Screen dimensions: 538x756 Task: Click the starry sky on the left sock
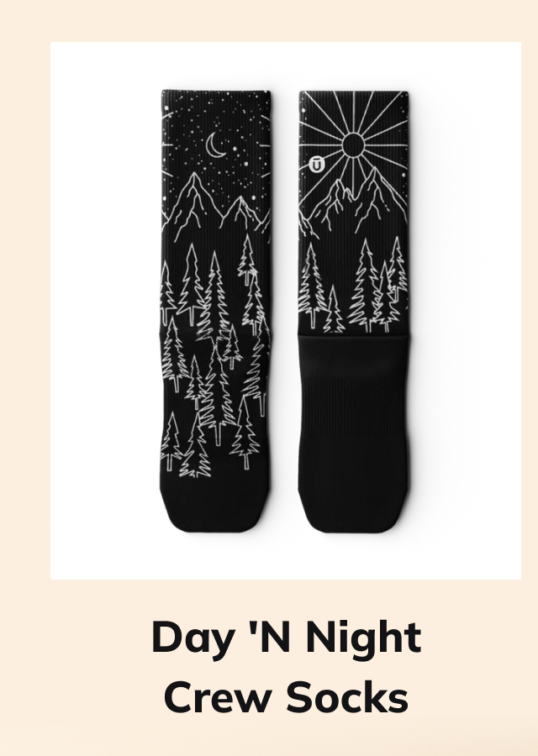point(215,135)
